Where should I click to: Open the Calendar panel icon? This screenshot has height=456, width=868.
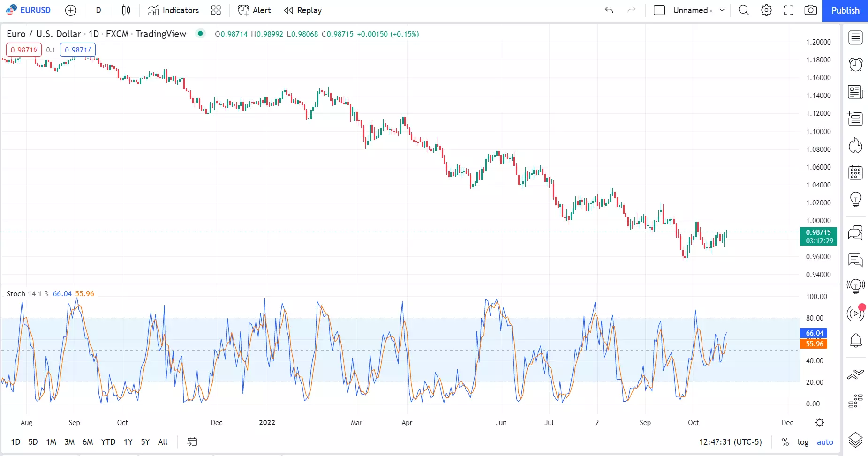pyautogui.click(x=855, y=172)
